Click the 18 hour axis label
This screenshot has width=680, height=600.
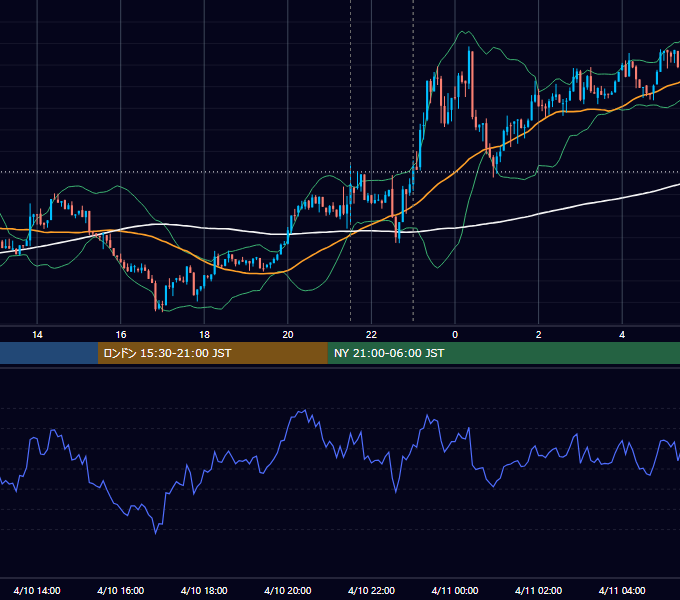coord(204,335)
